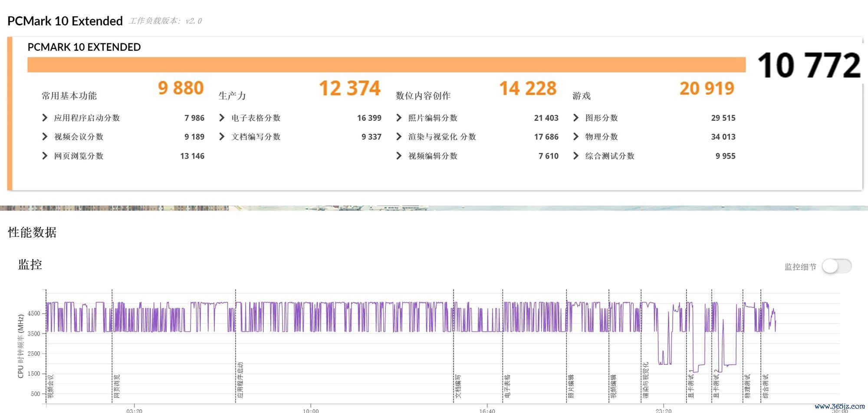Image resolution: width=868 pixels, height=413 pixels.
Task: Click the 网页浏览 marker on the chart
Action: pos(117,387)
